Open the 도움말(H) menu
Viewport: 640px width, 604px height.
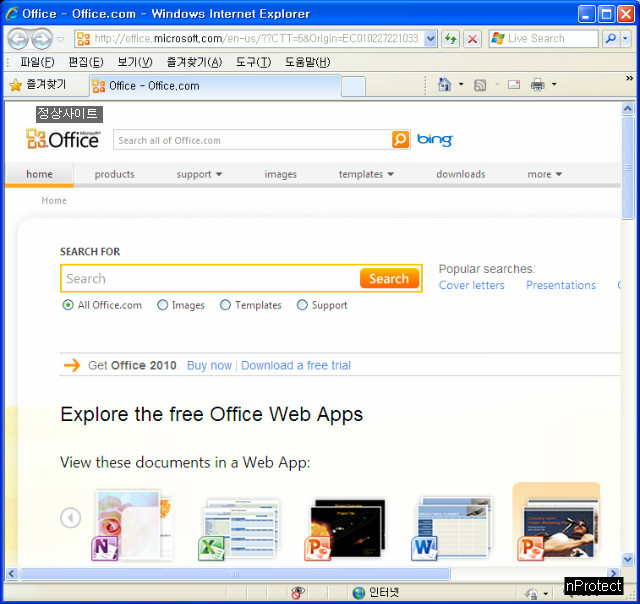(307, 62)
